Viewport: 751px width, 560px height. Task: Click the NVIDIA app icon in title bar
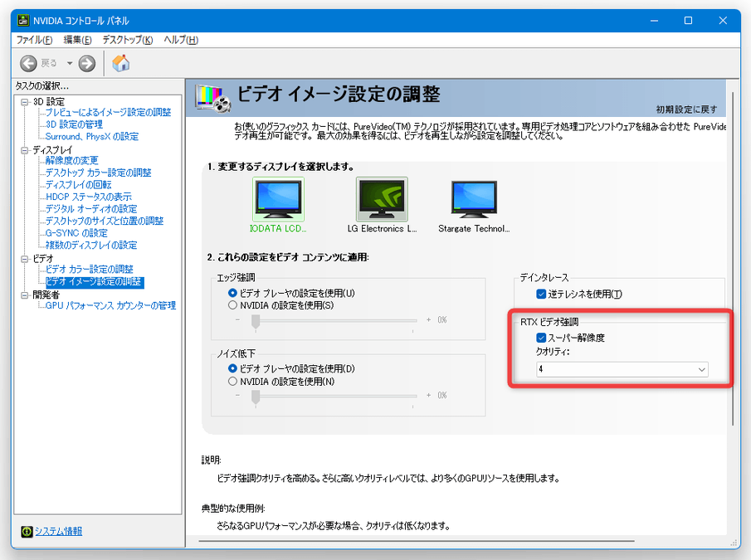(x=23, y=21)
